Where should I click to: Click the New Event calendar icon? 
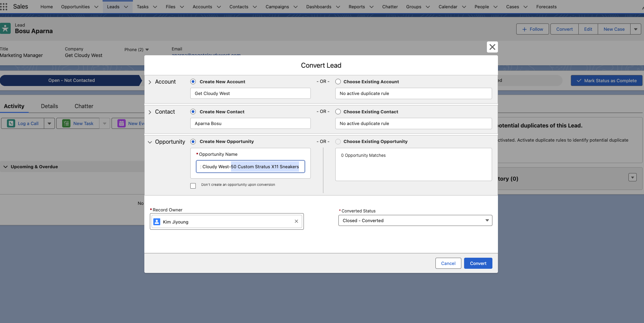(122, 123)
